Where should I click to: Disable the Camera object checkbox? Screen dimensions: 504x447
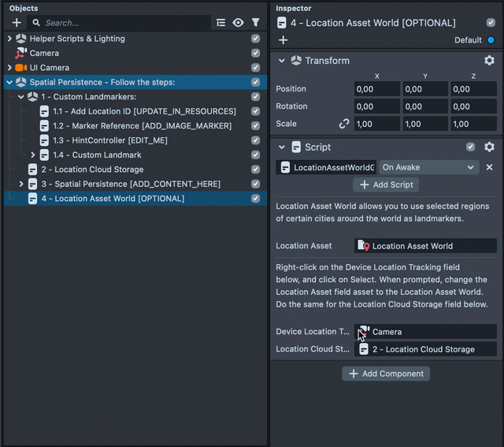[x=255, y=53]
